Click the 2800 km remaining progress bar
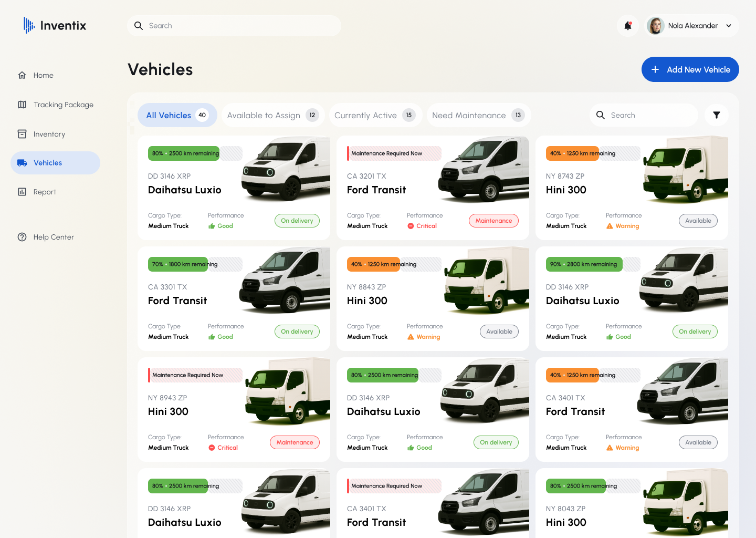Viewport: 756px width, 538px height. [584, 264]
